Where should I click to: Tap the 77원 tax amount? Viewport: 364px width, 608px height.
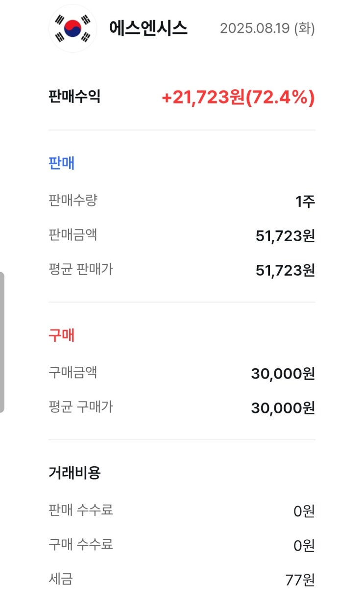(x=299, y=580)
